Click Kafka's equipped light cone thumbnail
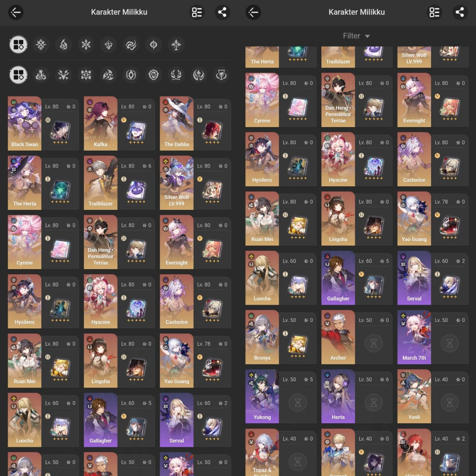This screenshot has width=476, height=476. coord(136,131)
